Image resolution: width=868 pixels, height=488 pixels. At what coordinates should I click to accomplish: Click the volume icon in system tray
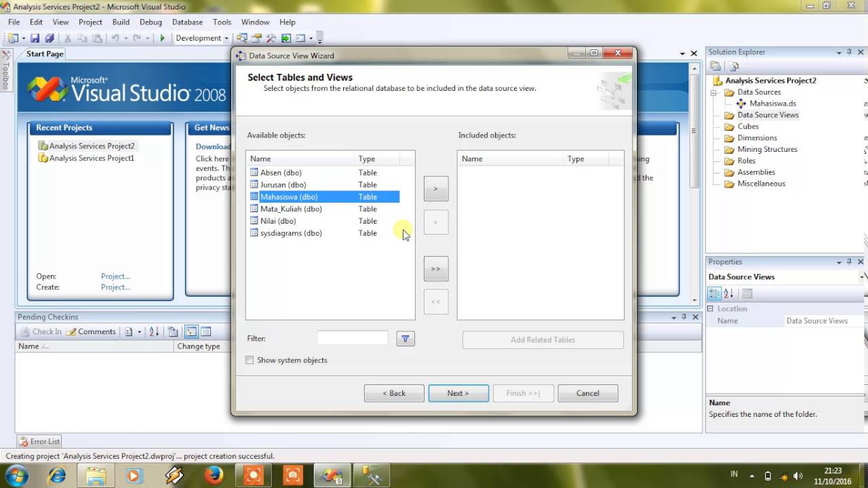coord(797,476)
